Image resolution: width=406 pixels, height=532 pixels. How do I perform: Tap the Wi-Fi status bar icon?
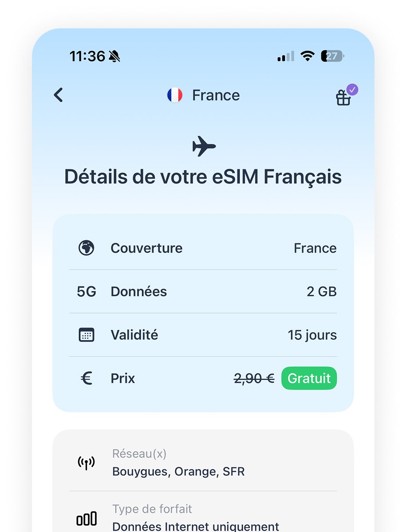click(x=307, y=56)
